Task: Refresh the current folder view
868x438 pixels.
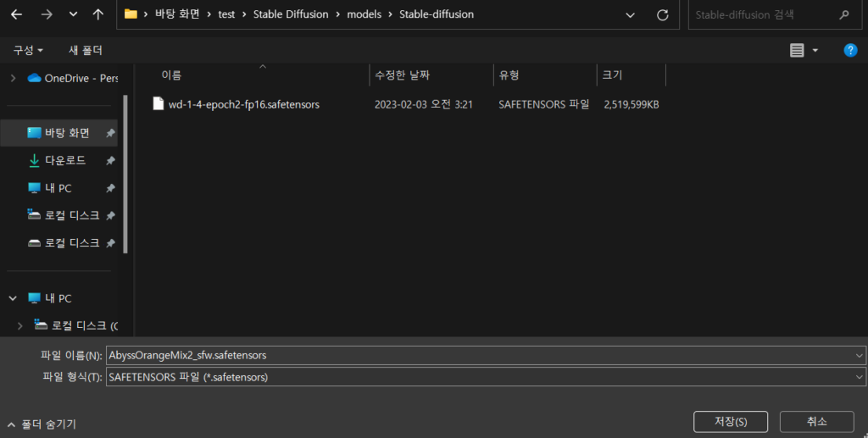Action: click(662, 14)
